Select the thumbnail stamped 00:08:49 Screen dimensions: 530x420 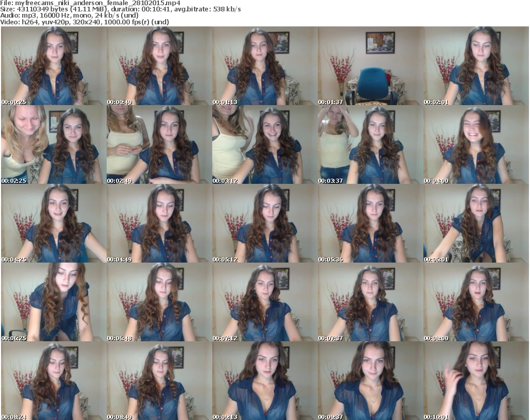click(159, 381)
